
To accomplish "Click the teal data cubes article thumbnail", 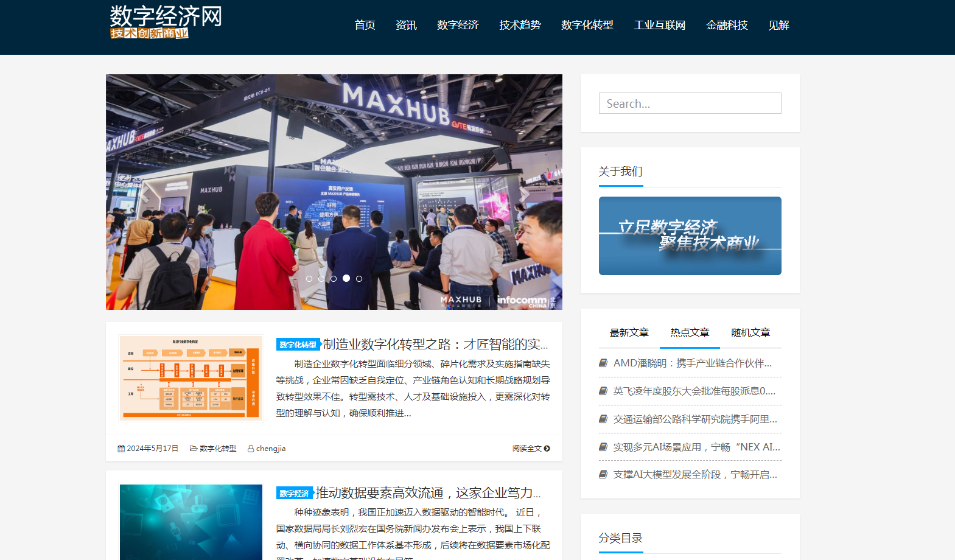I will coord(191,522).
